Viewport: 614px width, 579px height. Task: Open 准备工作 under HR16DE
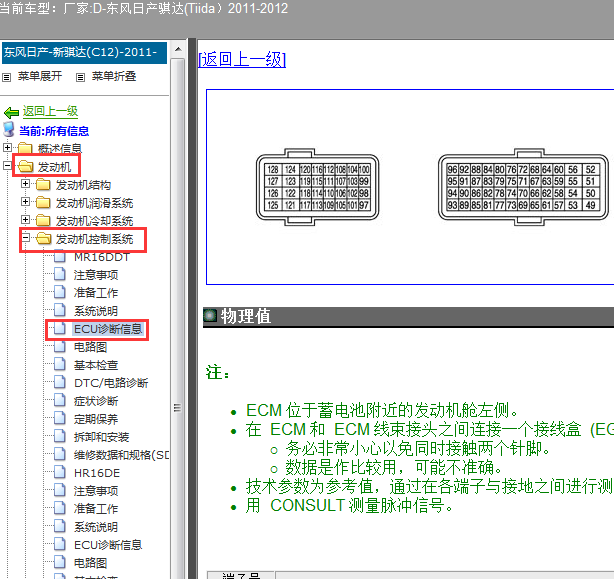coord(96,509)
